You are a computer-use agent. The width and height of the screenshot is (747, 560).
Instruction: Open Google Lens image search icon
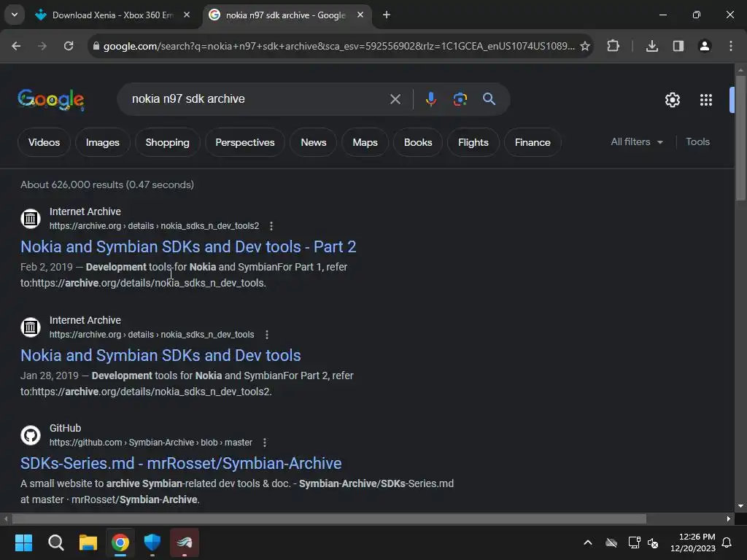(x=460, y=99)
